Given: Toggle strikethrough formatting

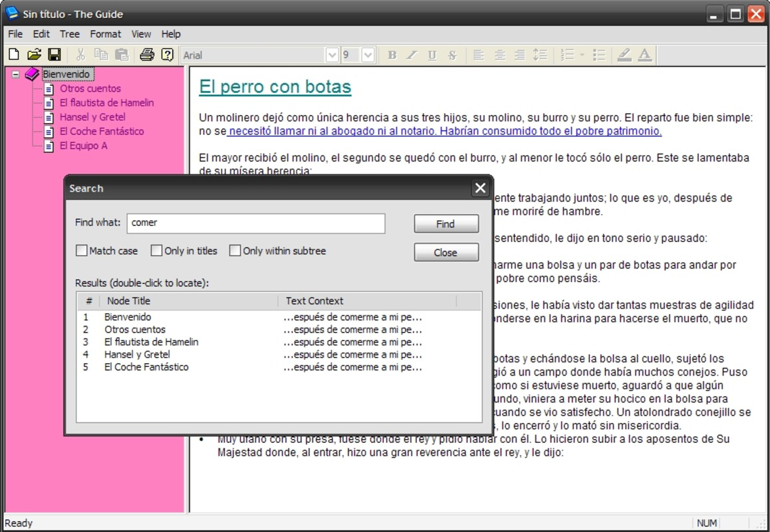Looking at the screenshot, I should pos(452,55).
